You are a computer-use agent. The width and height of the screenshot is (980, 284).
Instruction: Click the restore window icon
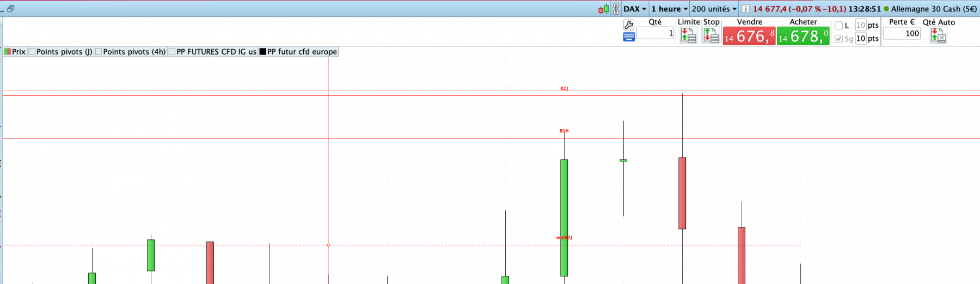point(10,9)
